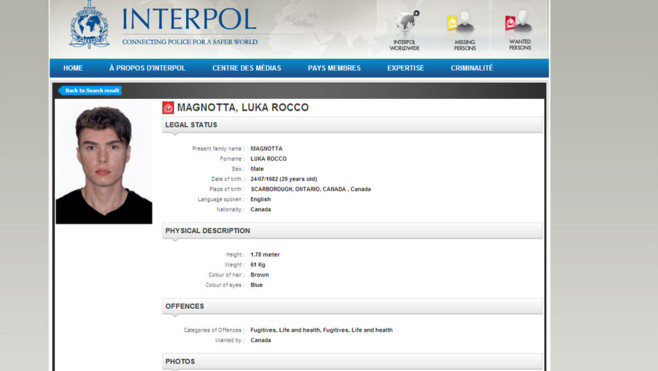Collapse the PHYSICAL DESCRIPTION section header

[352, 231]
